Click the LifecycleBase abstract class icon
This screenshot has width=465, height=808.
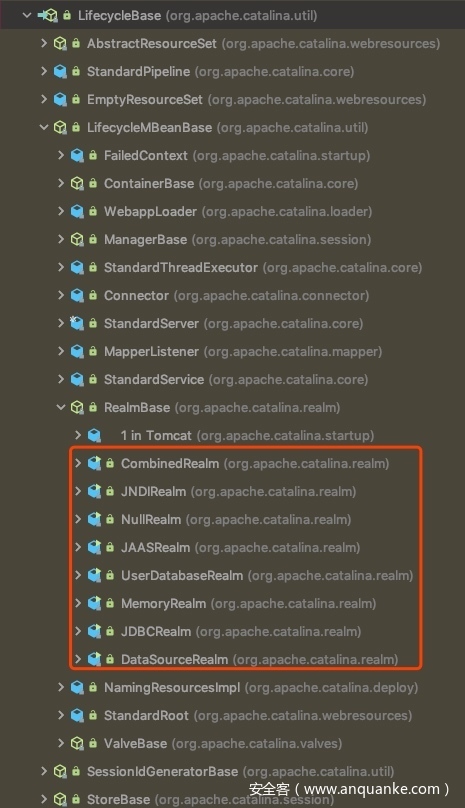pyautogui.click(x=48, y=15)
